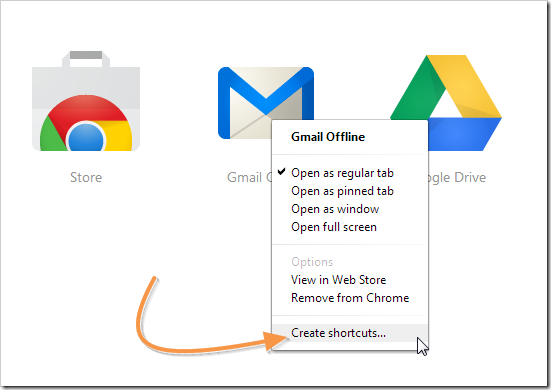The width and height of the screenshot is (551, 390).
Task: Select 'Remove from Chrome' menu entry
Action: [x=350, y=298]
